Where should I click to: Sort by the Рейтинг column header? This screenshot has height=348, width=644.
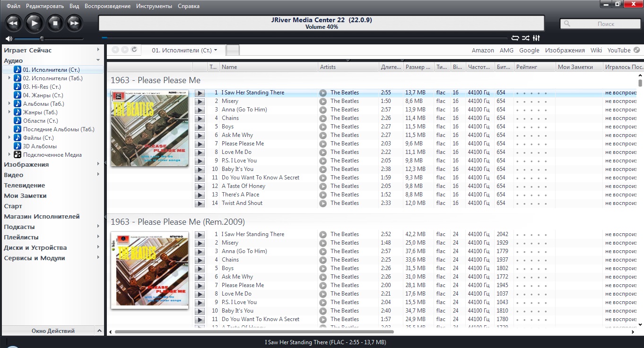535,67
